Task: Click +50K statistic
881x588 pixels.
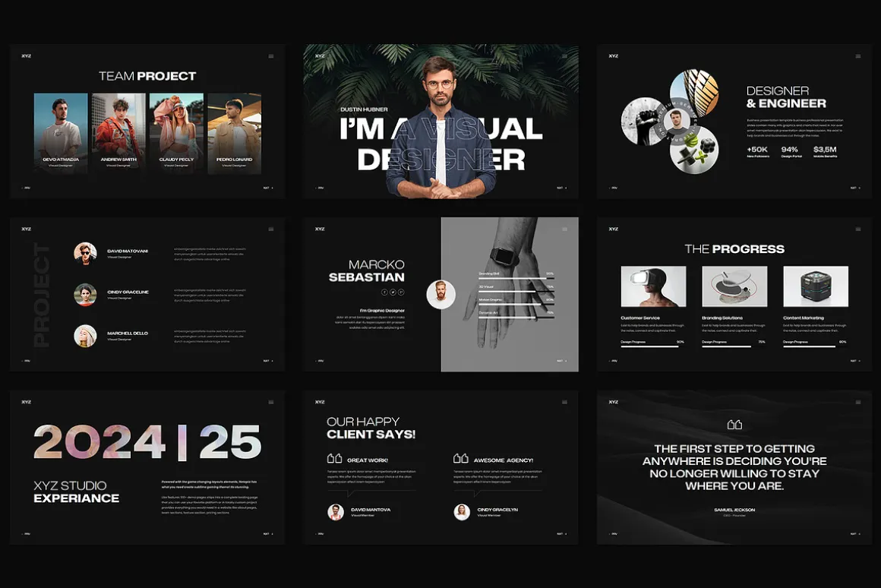Action: (x=757, y=150)
